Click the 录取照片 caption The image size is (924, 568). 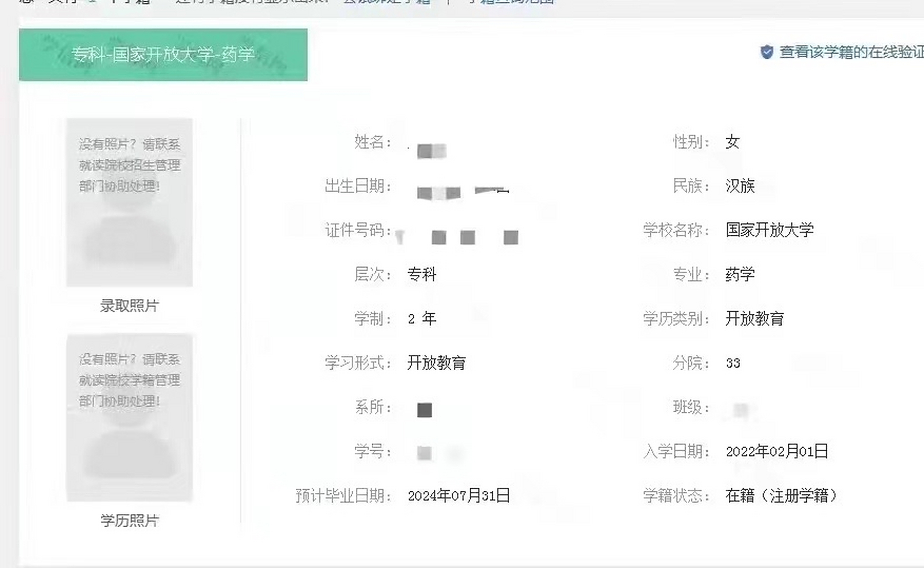point(130,306)
